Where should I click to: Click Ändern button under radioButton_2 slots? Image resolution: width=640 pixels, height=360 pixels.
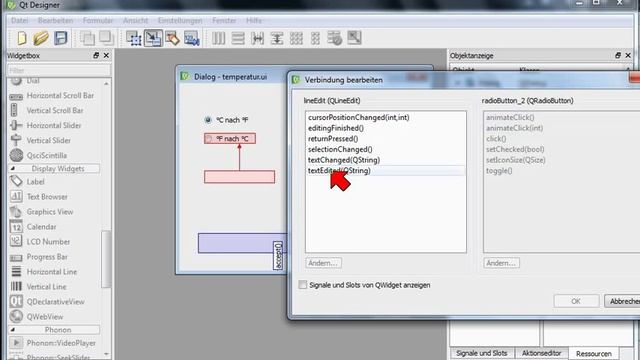tap(502, 263)
